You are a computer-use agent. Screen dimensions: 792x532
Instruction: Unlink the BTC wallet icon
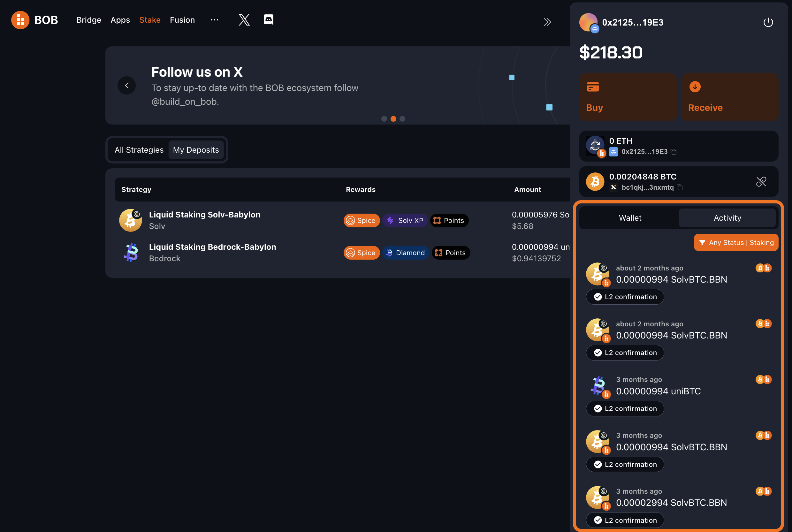761,182
